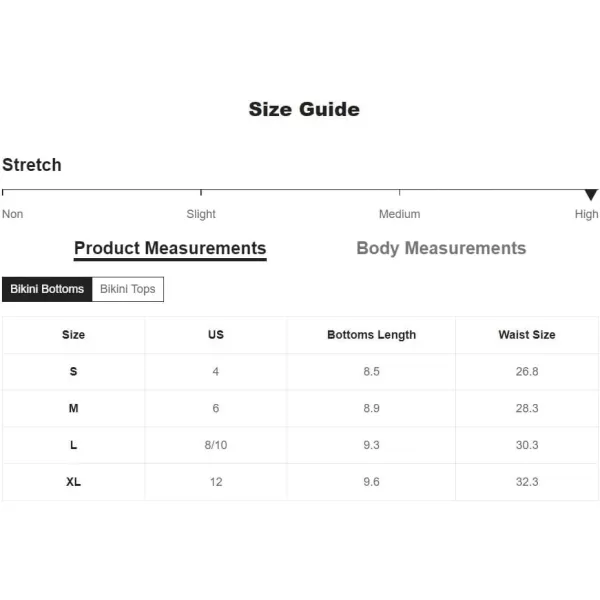Screen dimensions: 600x600
Task: Select the size XL row label
Action: (73, 482)
